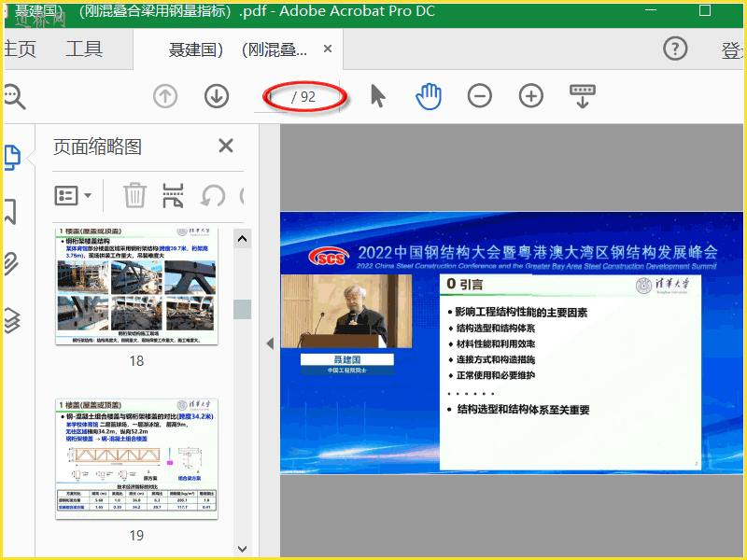Select the arrow selection tool

(378, 96)
